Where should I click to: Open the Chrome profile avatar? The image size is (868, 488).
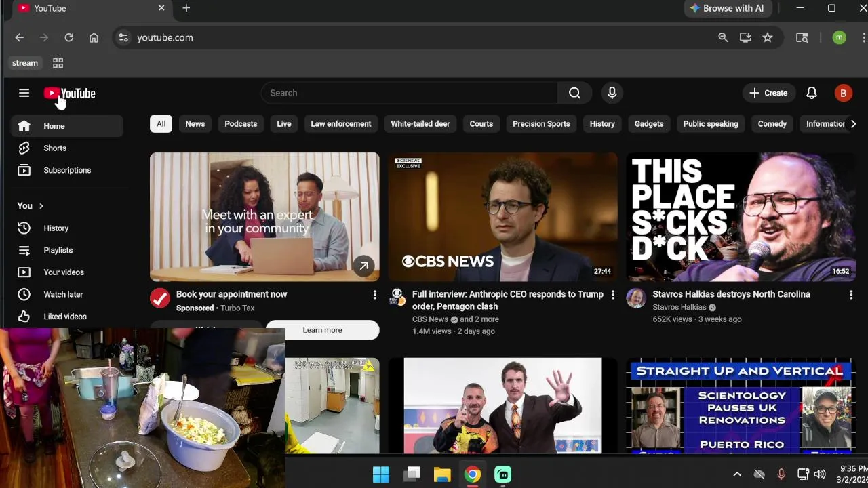coord(839,38)
